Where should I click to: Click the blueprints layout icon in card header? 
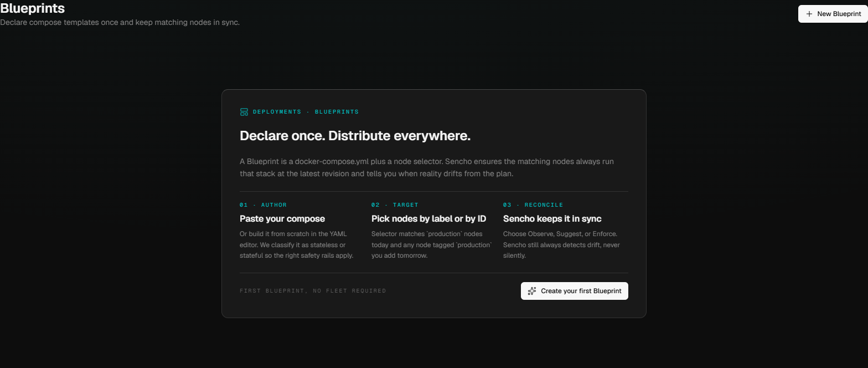point(244,112)
